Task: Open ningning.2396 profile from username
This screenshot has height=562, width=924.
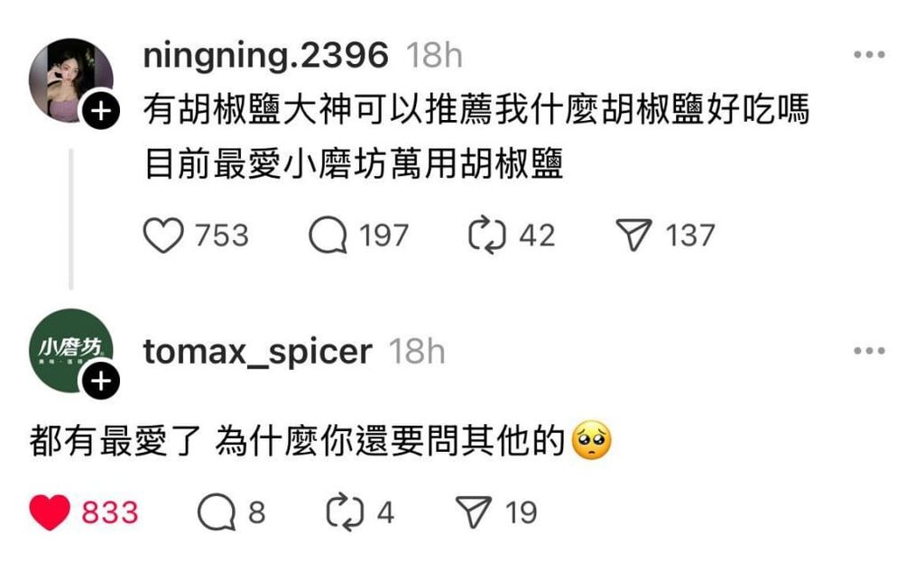Action: (x=266, y=55)
